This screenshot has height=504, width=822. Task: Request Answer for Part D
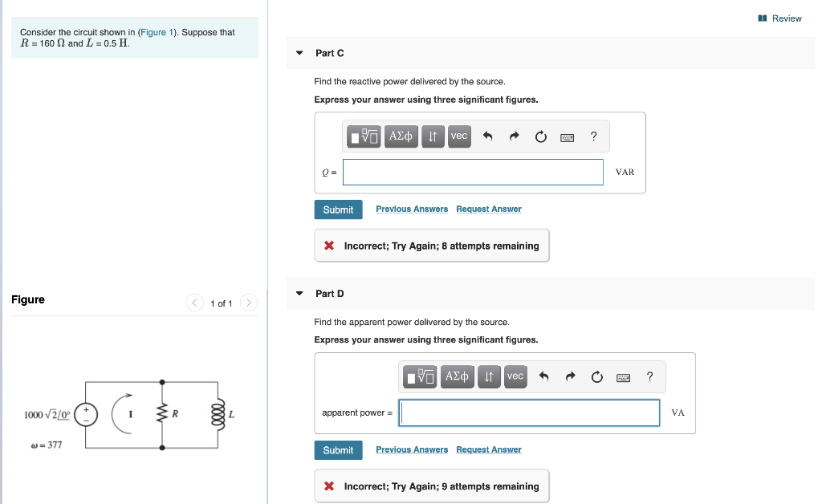click(489, 449)
